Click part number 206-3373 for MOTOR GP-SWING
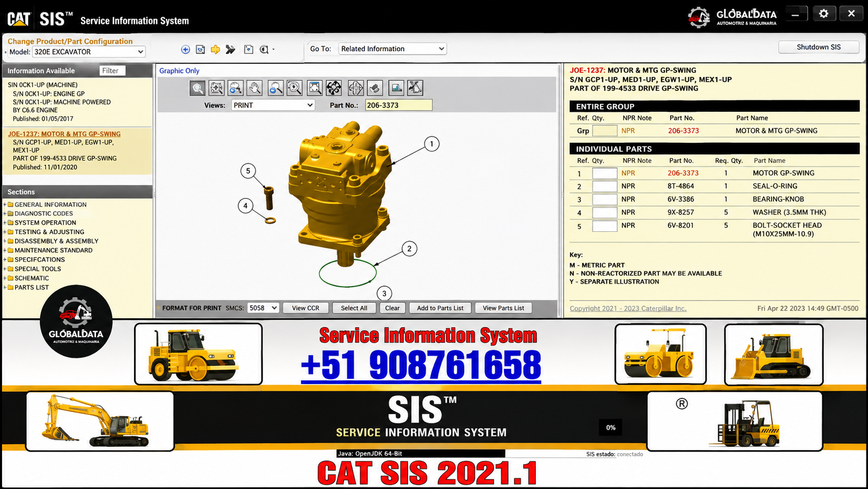Screen dimensions: 868x489 [x=683, y=173]
